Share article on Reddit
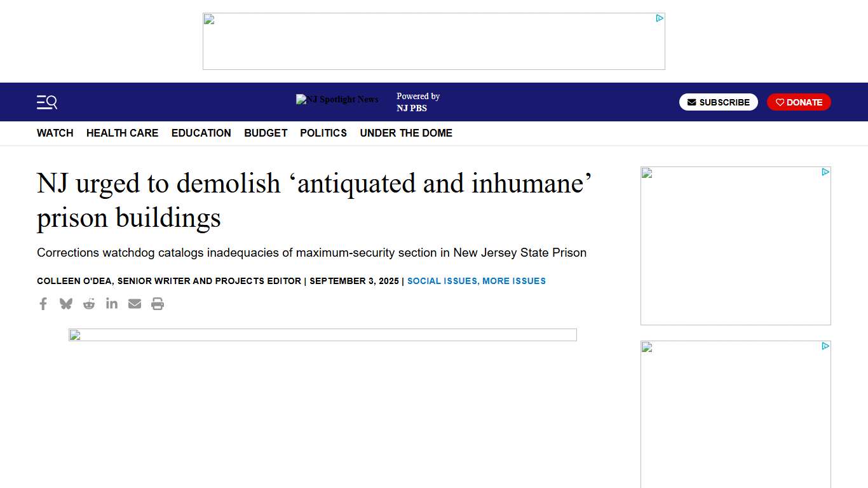Viewport: 868px width, 488px height. tap(89, 304)
